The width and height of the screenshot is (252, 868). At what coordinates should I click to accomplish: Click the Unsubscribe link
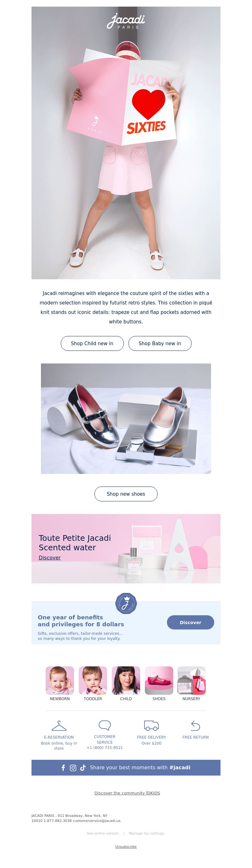click(126, 847)
